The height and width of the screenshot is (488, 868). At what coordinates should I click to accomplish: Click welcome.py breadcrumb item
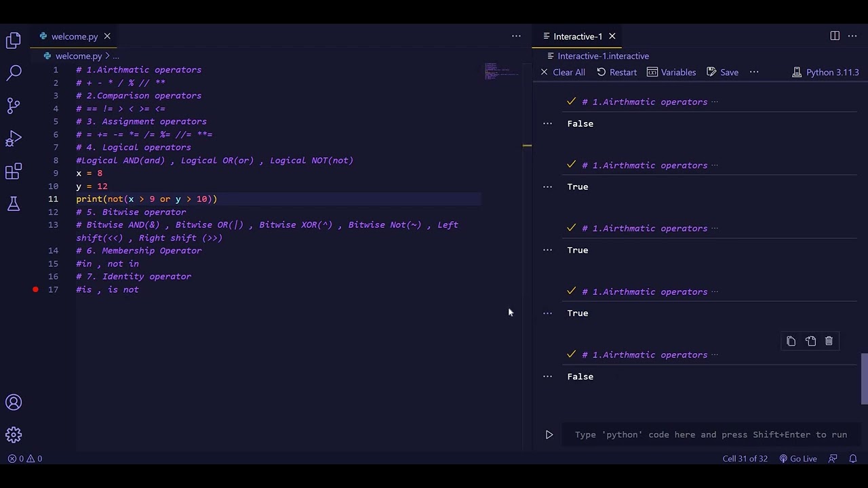tap(79, 56)
